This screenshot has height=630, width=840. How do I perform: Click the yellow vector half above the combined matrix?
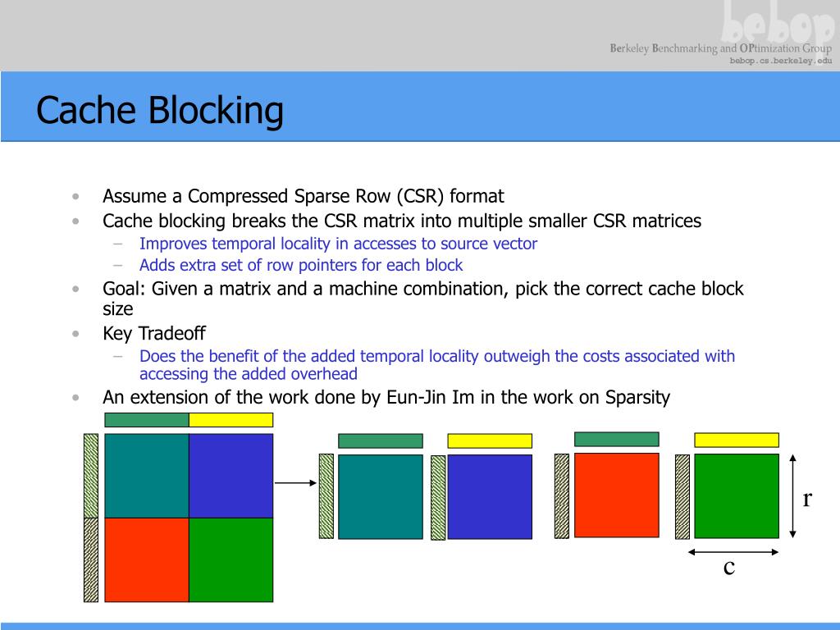[231, 419]
